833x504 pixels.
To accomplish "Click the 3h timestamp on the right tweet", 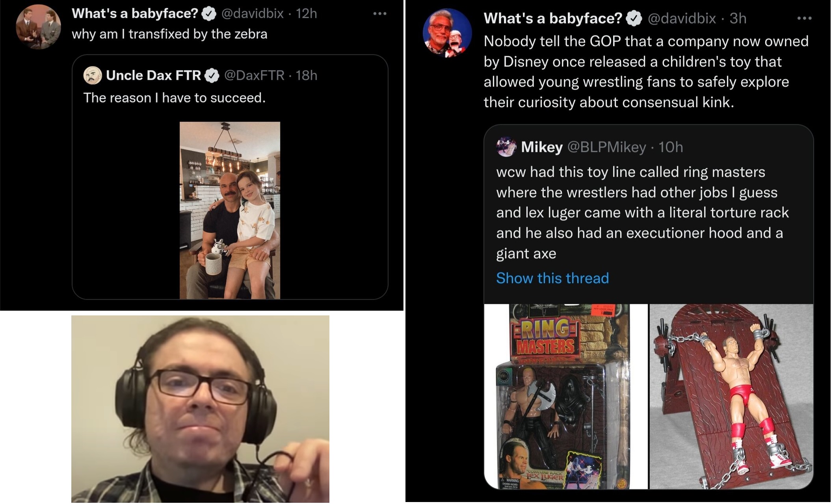I will coord(738,18).
